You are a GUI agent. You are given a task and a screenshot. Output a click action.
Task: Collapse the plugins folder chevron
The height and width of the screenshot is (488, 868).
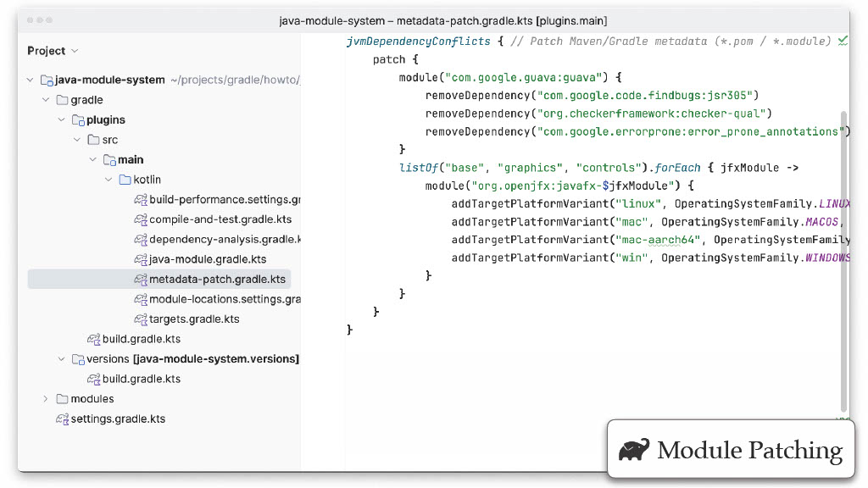[61, 120]
